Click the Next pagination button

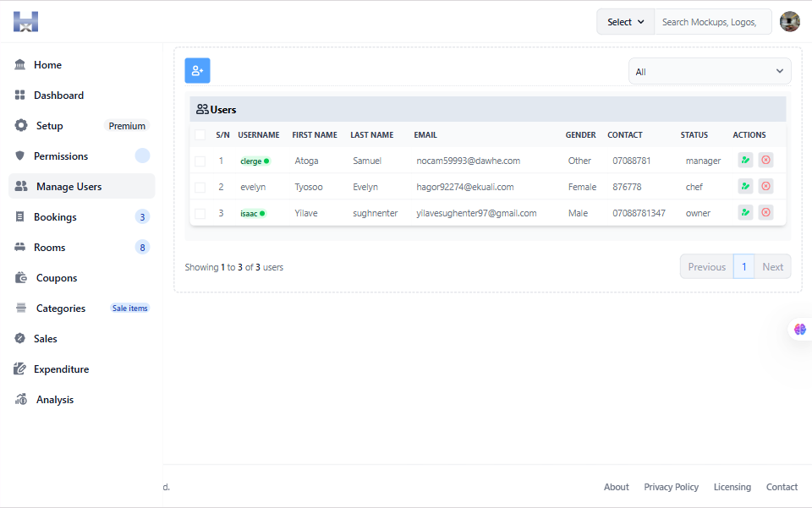[772, 266]
